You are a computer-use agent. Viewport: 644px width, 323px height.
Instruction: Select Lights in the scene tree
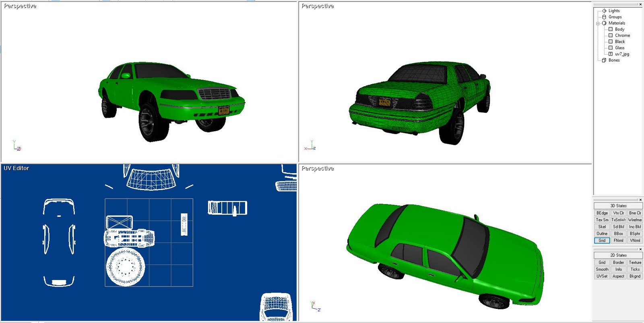(x=614, y=11)
